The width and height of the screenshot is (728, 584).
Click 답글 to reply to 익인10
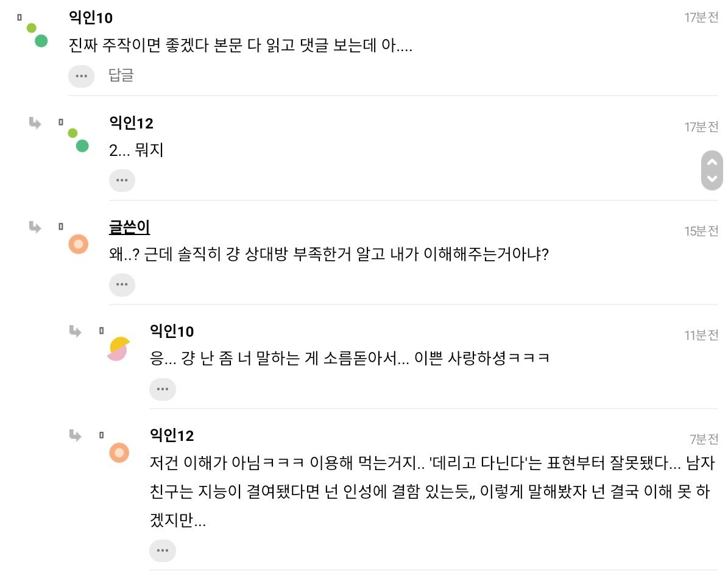[121, 76]
